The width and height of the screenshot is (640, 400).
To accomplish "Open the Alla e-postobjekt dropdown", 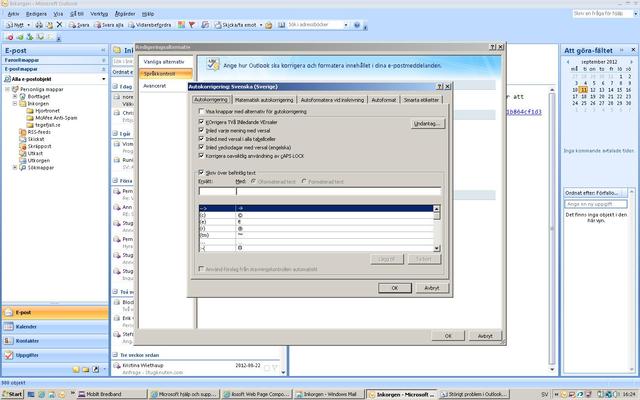I will tap(104, 79).
